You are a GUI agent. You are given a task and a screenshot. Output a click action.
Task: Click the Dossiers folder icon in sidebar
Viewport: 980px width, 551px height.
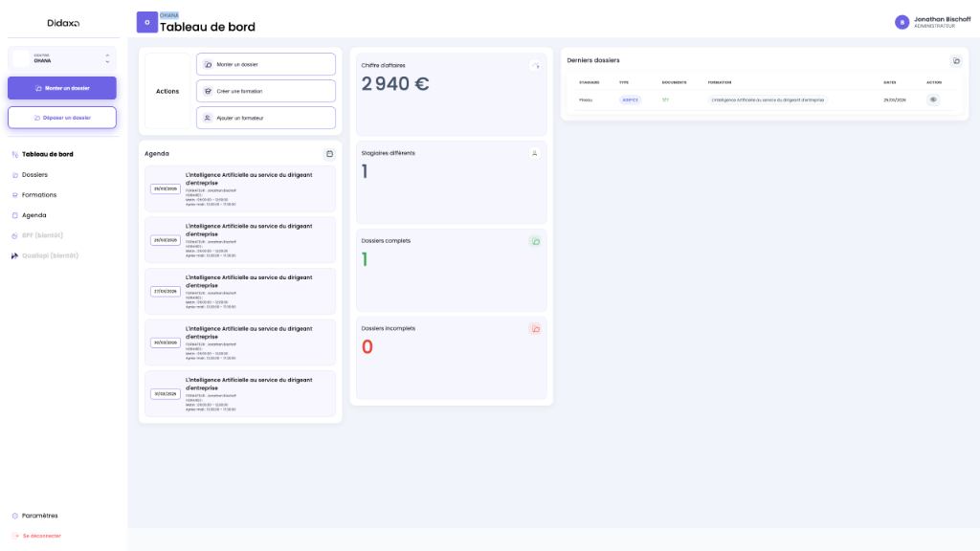click(15, 175)
